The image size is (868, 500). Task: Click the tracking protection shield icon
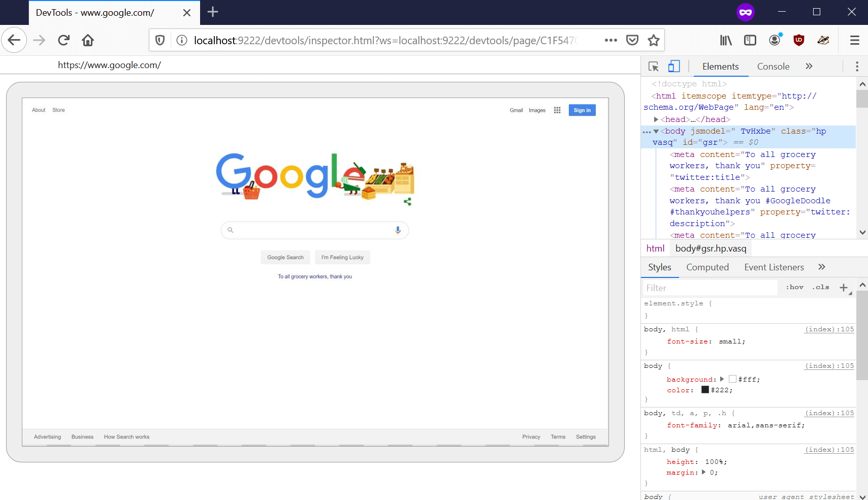tap(159, 40)
